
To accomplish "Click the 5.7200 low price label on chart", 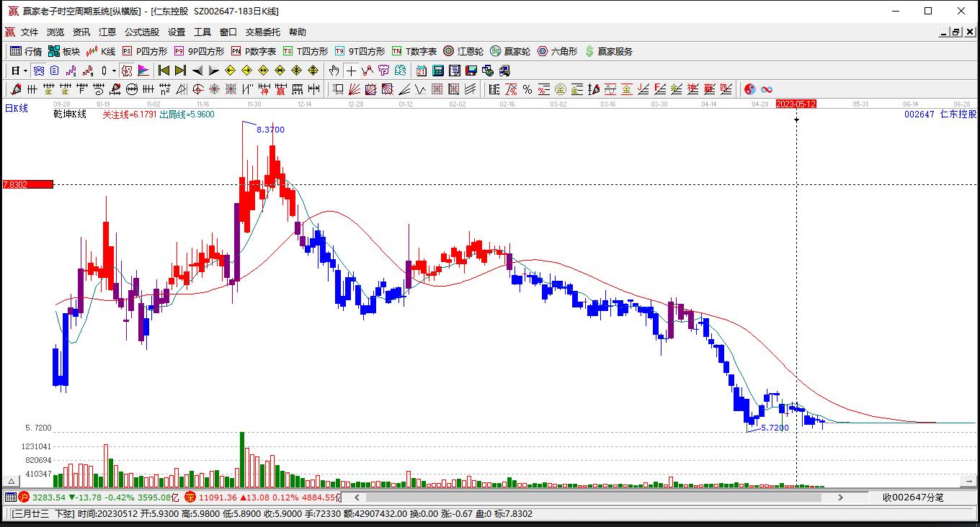I will click(775, 428).
